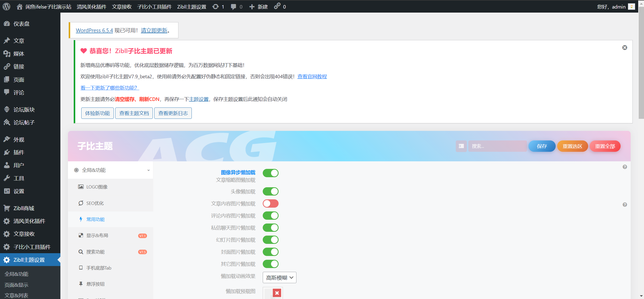Click the 保存 button
644x299 pixels.
542,146
